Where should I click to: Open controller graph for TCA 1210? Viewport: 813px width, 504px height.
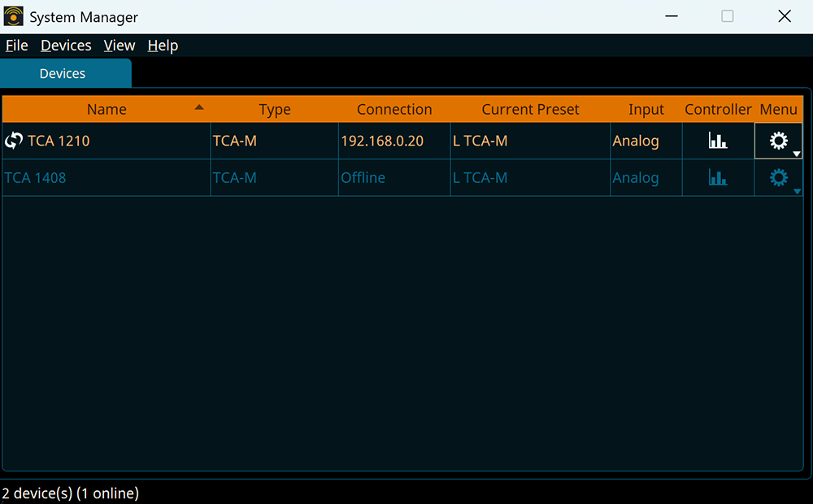click(x=718, y=141)
